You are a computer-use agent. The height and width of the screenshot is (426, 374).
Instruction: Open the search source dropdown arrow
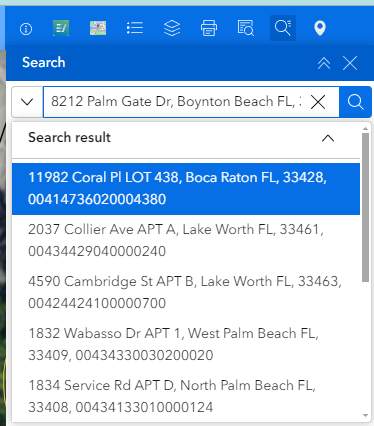tap(27, 102)
